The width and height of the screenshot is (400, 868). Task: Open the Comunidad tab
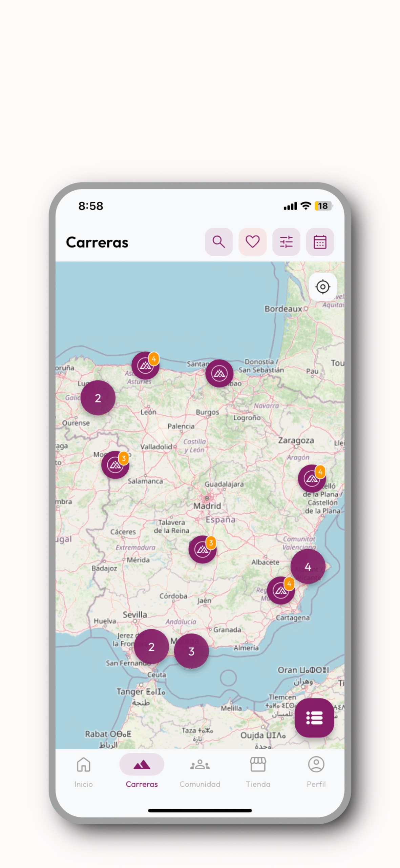pyautogui.click(x=200, y=771)
